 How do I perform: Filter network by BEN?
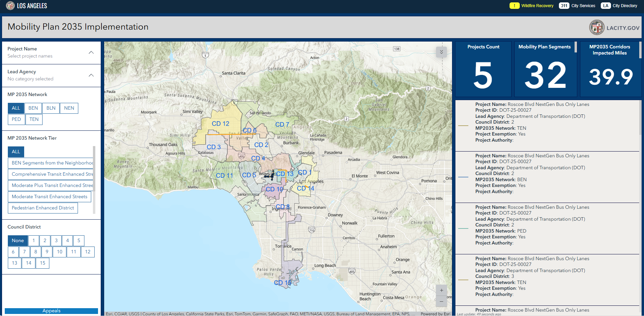click(x=33, y=108)
